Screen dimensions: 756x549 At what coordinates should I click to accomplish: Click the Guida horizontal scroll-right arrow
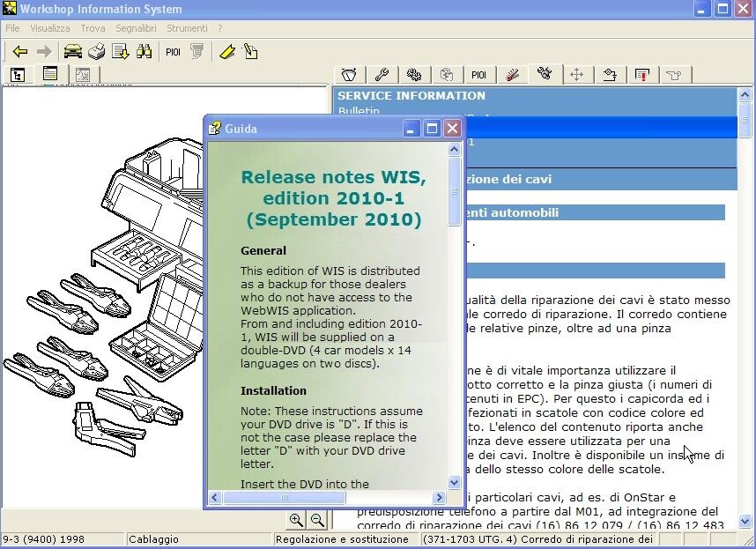click(439, 497)
